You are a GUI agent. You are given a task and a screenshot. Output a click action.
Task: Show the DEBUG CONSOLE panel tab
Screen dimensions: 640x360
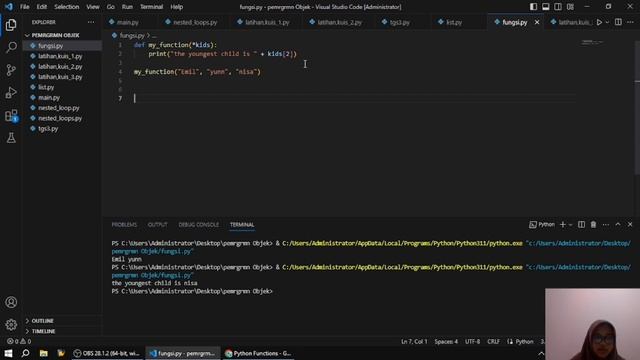(198, 224)
